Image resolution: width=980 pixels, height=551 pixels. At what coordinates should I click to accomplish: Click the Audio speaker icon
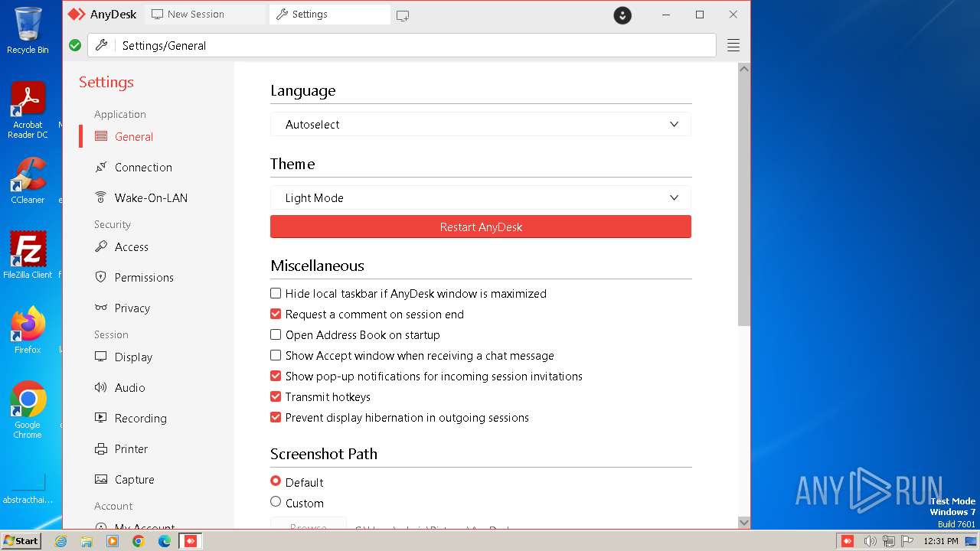[x=100, y=388]
